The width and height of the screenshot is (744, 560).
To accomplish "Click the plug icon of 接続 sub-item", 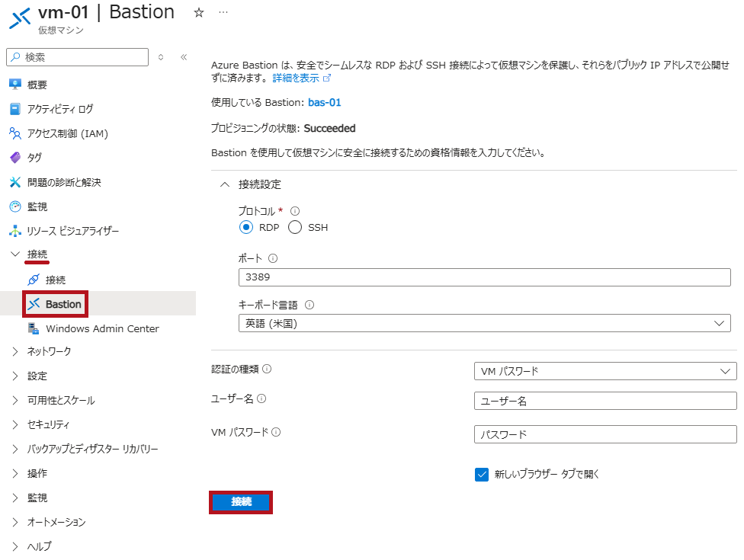I will pos(34,280).
